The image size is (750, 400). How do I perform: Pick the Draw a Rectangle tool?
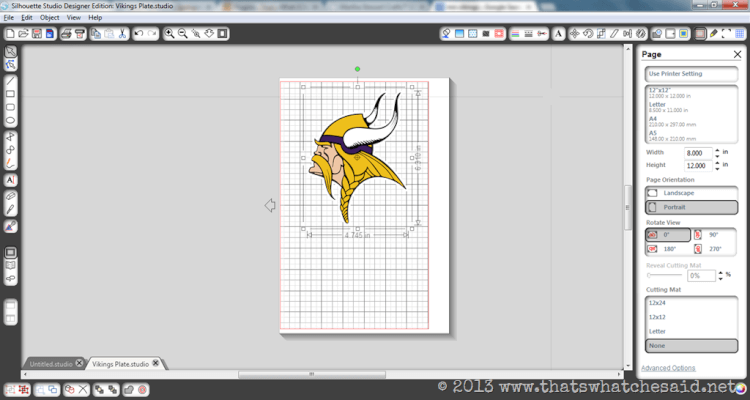(11, 94)
